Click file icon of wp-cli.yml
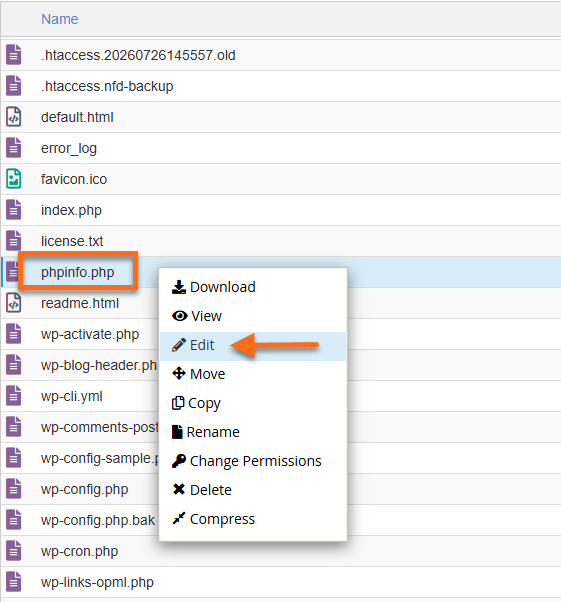This screenshot has height=602, width=561. (13, 396)
